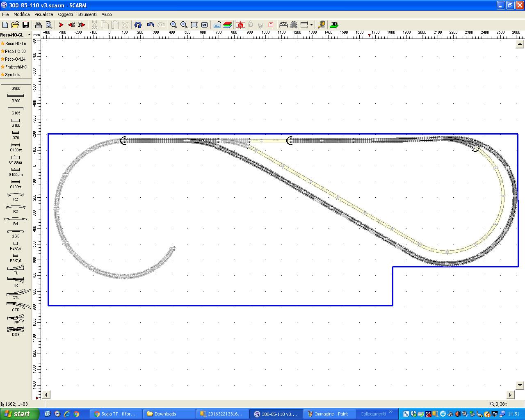Open the Strumenti menu
Viewport: 525px width, 420px height.
87,14
